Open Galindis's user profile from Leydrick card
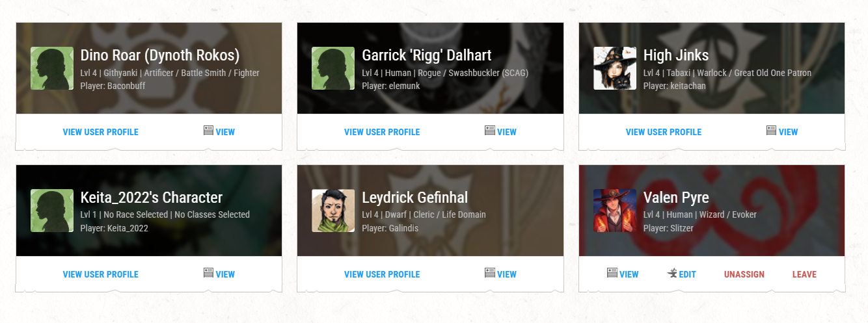 coord(382,274)
